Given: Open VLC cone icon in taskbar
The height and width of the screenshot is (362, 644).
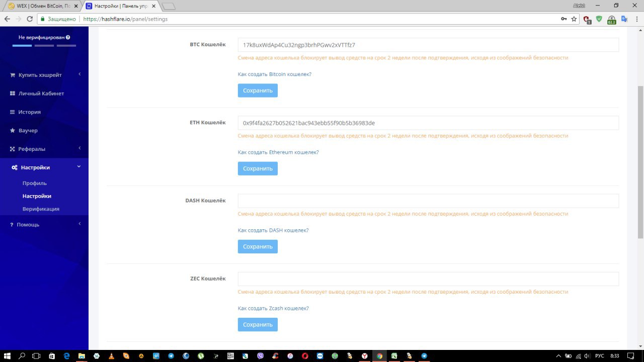Looking at the screenshot, I should click(x=111, y=355).
